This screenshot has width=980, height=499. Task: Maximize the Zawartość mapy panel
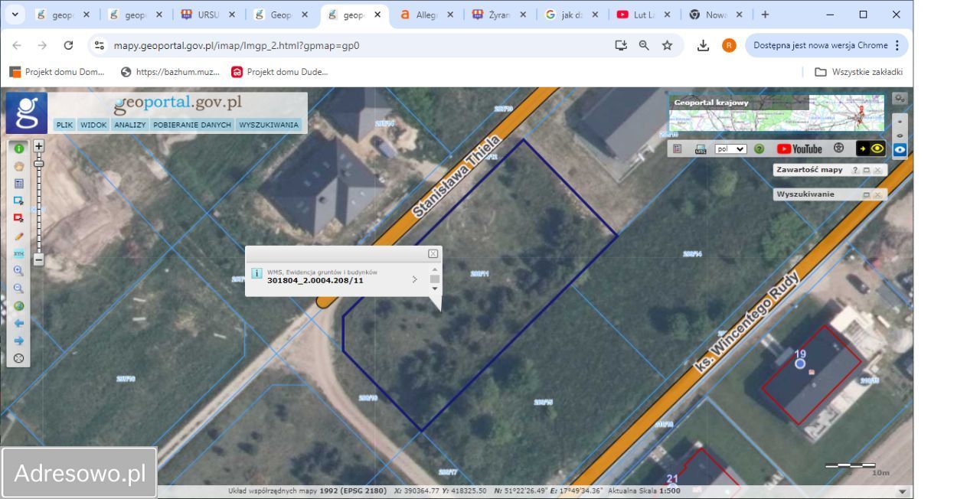(867, 170)
